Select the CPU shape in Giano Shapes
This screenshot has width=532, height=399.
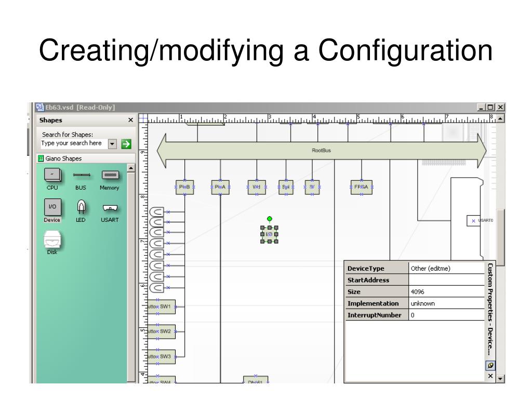point(52,179)
